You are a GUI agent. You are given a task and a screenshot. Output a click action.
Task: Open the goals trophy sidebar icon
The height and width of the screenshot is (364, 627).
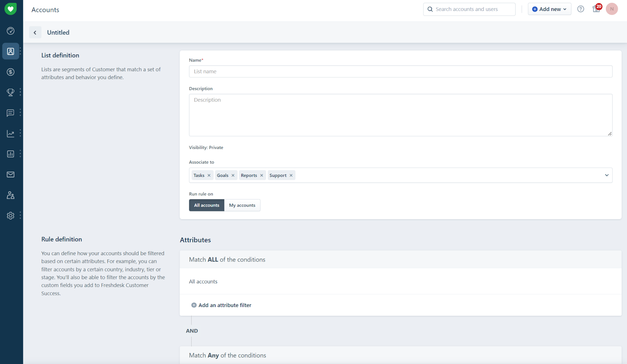coord(11,92)
